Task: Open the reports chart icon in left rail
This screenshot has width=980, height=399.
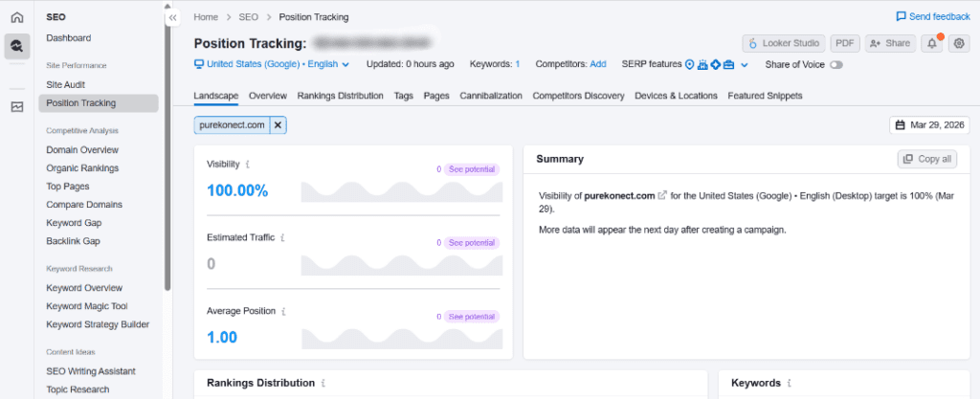Action: coord(16,106)
